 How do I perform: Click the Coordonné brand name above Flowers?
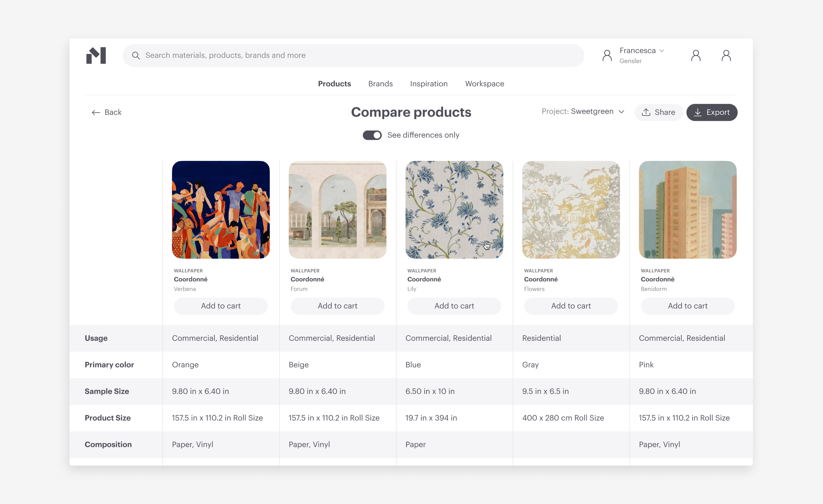pos(541,279)
